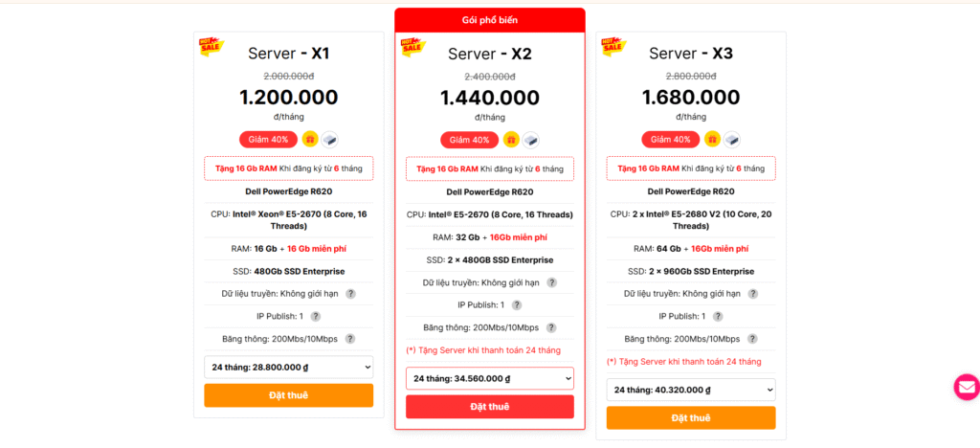The image size is (980, 448).
Task: Click the SSD drive icon on Server X1
Action: tap(329, 139)
